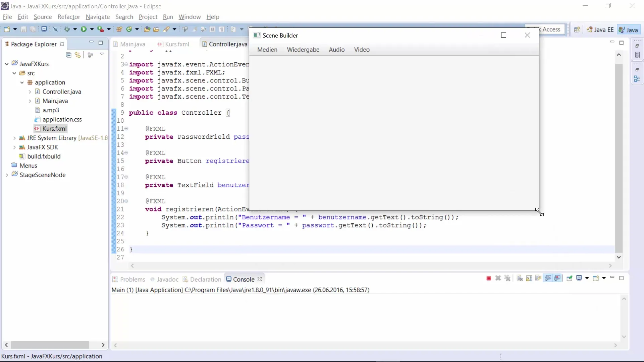644x362 pixels.
Task: Switch to Java EE perspective
Action: pos(600,29)
